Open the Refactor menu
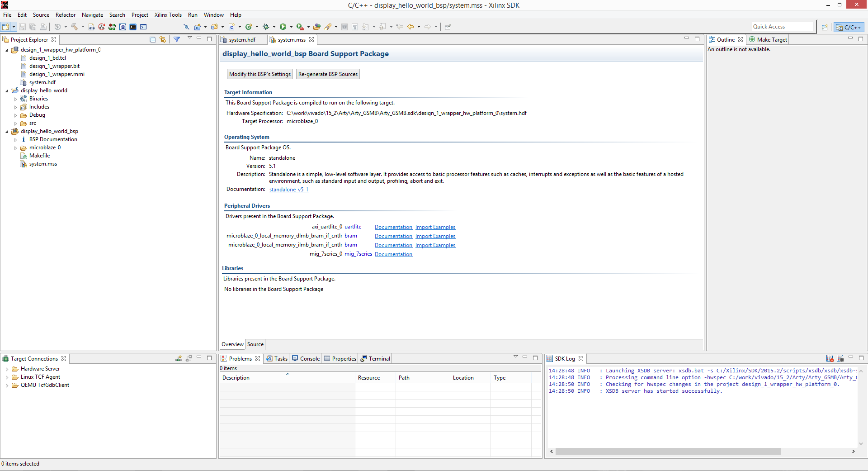 tap(66, 15)
